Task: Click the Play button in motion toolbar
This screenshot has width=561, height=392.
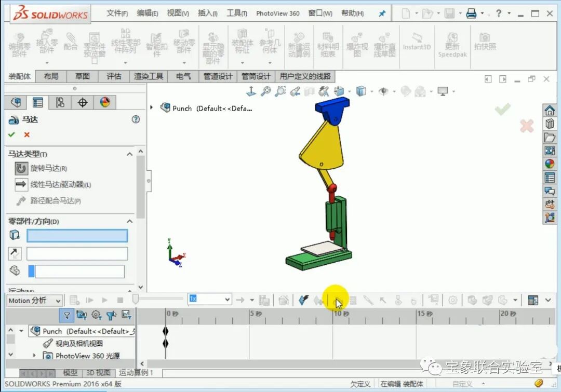Action: (x=104, y=300)
